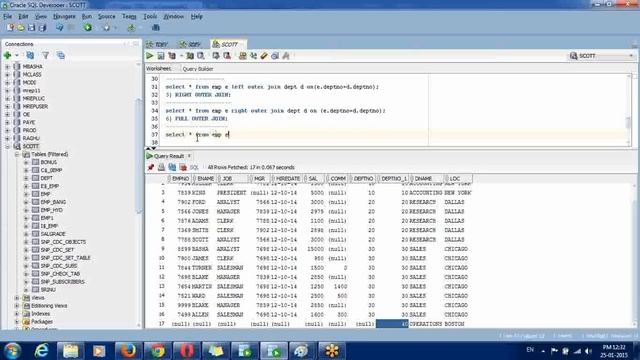Click the red delete icon in Query Result toolbar
This screenshot has width=640, height=360.
pos(183,167)
